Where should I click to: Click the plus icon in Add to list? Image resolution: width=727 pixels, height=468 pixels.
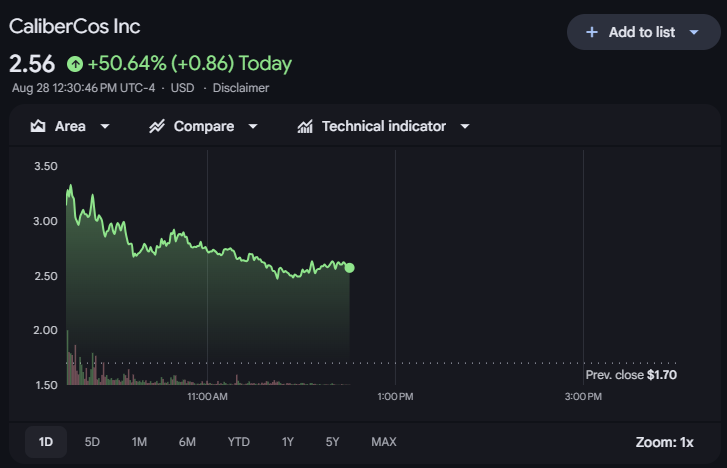click(592, 32)
